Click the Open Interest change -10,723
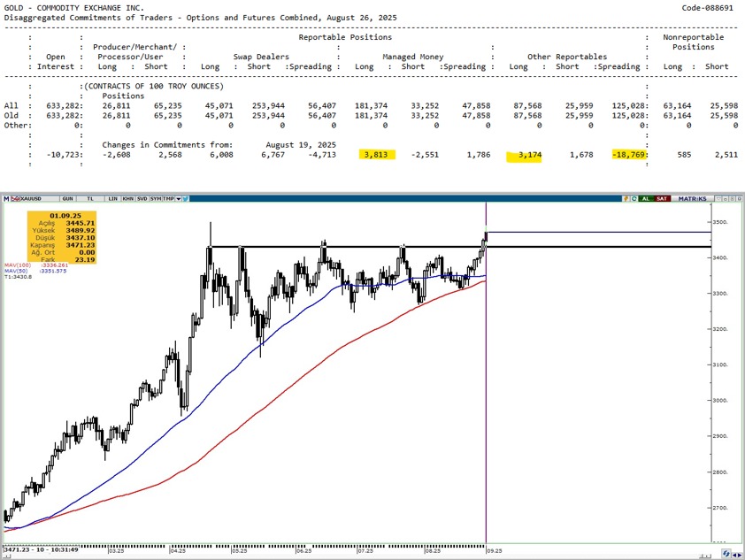Image resolution: width=745 pixels, height=560 pixels. pyautogui.click(x=64, y=155)
